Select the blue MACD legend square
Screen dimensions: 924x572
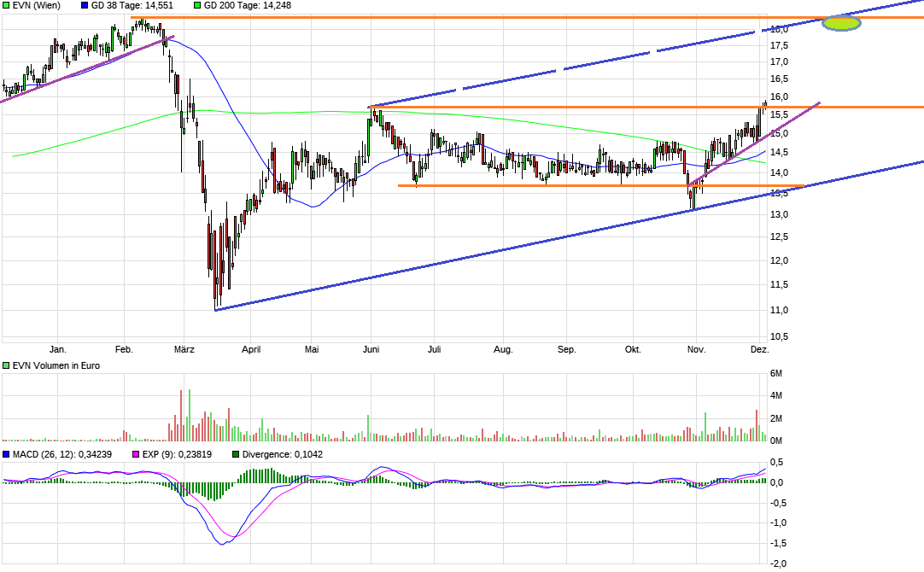click(x=6, y=455)
